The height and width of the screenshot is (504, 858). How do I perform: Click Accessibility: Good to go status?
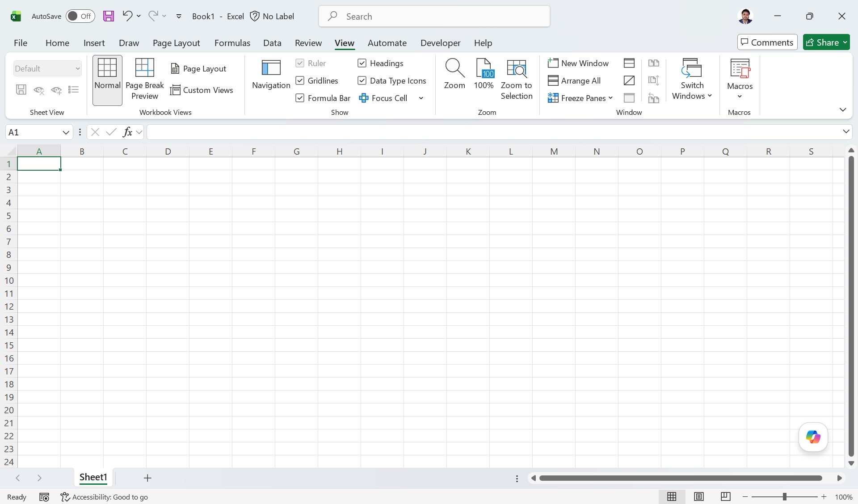[104, 497]
